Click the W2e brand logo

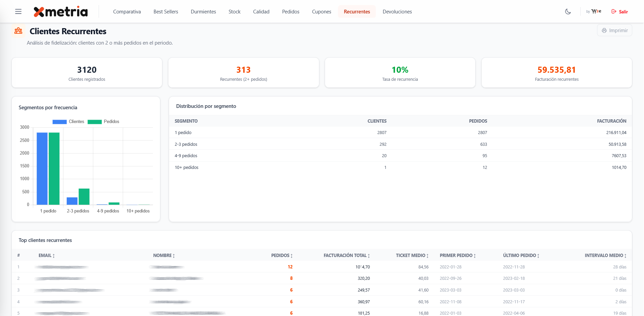596,11
